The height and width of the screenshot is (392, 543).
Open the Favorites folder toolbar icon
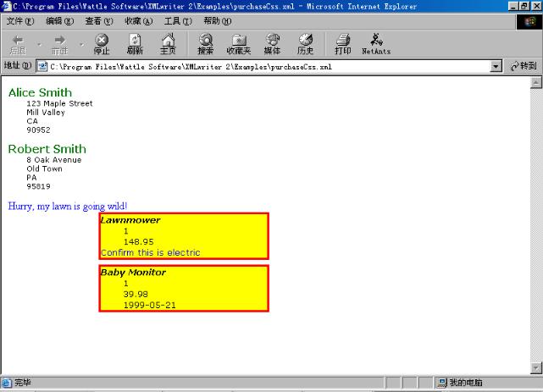239,43
